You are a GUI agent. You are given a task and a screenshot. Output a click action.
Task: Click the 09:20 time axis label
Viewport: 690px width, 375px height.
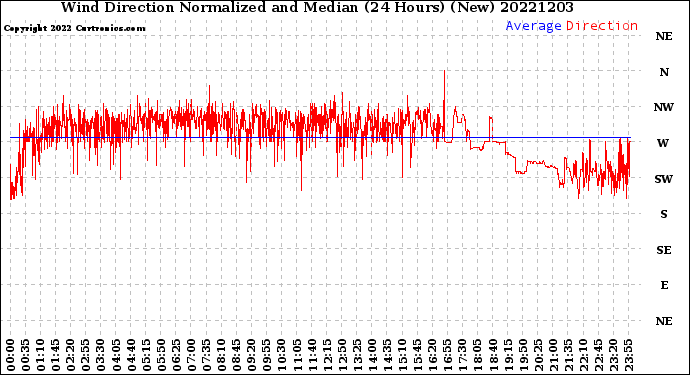(251, 355)
